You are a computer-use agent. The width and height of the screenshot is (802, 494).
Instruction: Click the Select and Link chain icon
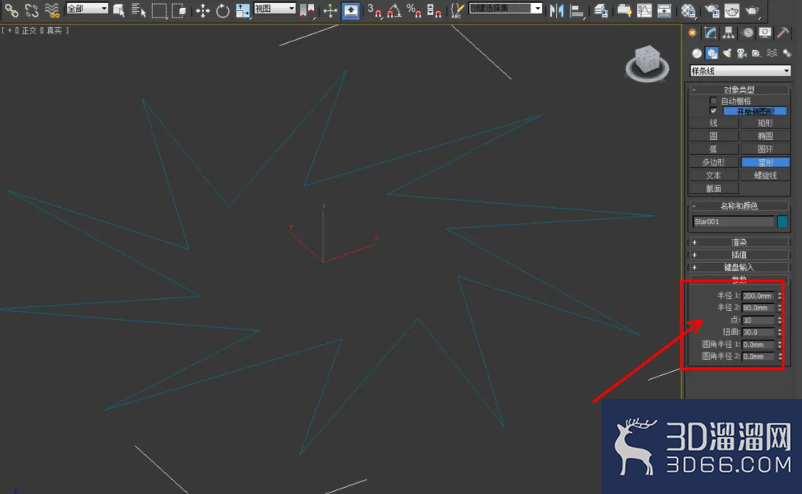coord(11,10)
